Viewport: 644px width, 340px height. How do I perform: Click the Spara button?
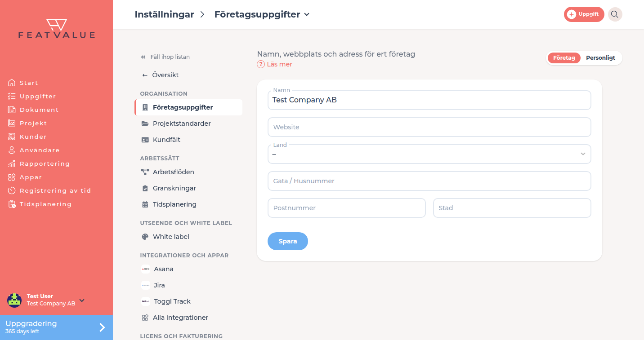click(x=288, y=241)
